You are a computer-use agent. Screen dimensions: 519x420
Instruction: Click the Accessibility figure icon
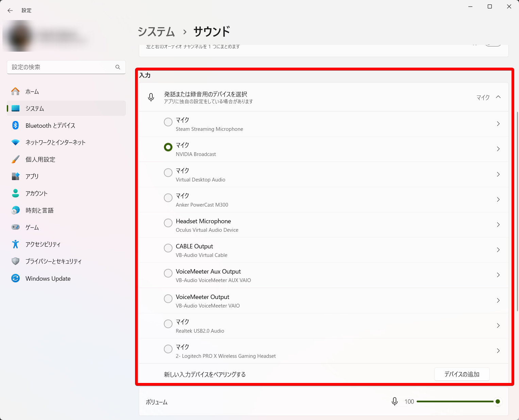tap(15, 244)
